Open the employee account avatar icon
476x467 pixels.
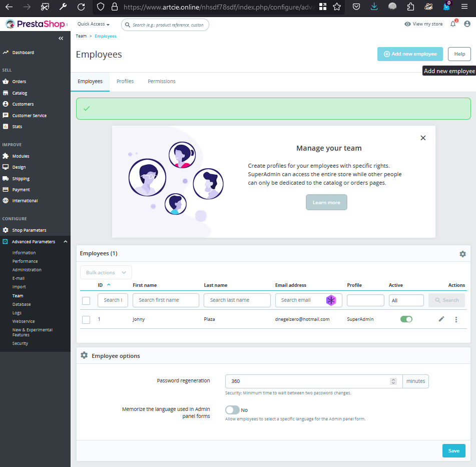coord(467,24)
